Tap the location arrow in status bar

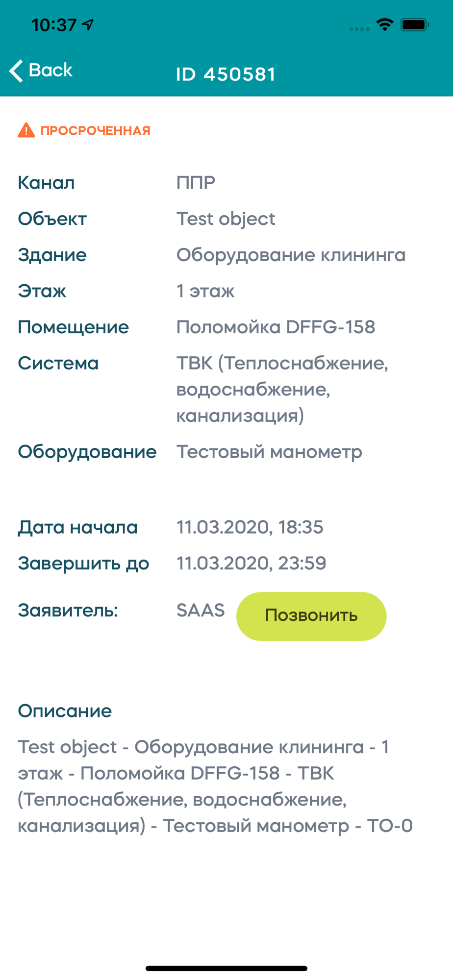tap(88, 24)
